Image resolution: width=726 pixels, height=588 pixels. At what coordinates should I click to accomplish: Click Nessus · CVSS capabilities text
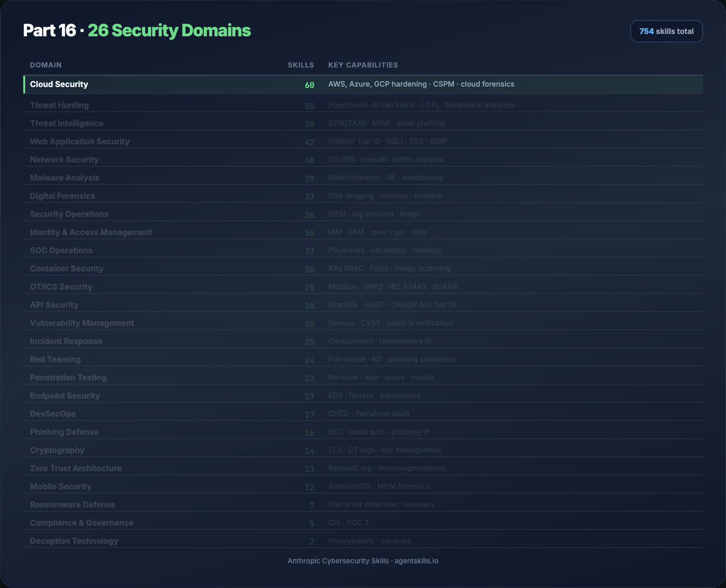click(390, 323)
